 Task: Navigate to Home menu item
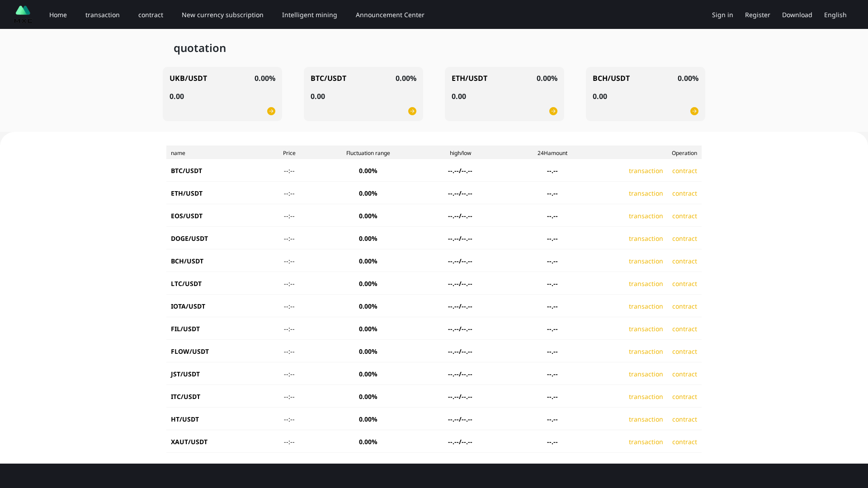(x=58, y=14)
